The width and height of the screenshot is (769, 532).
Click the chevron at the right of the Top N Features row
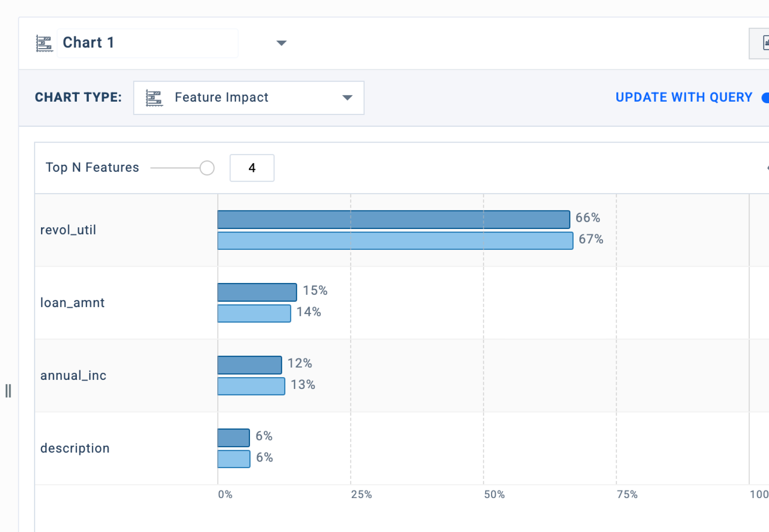[x=767, y=168]
